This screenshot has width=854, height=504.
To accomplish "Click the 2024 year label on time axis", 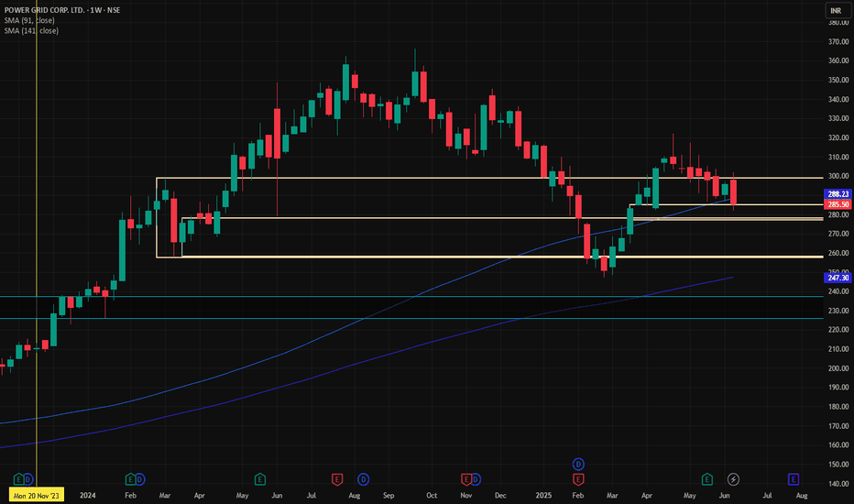I will point(87,495).
